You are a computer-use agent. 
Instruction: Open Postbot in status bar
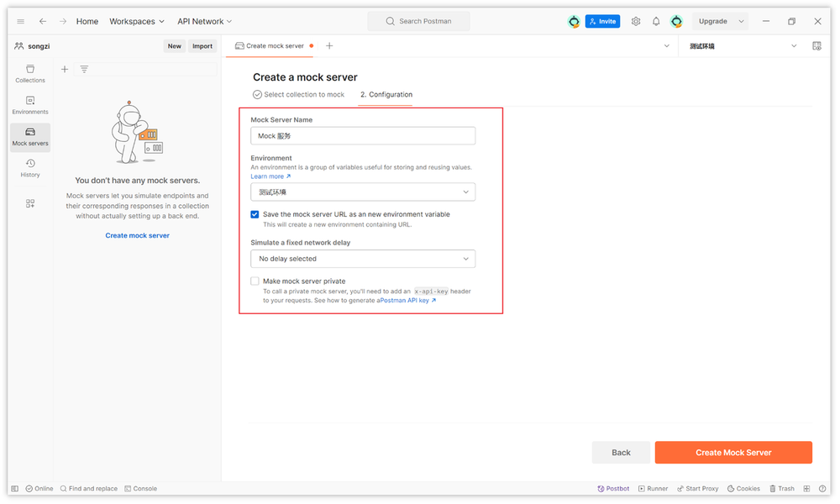pos(613,488)
